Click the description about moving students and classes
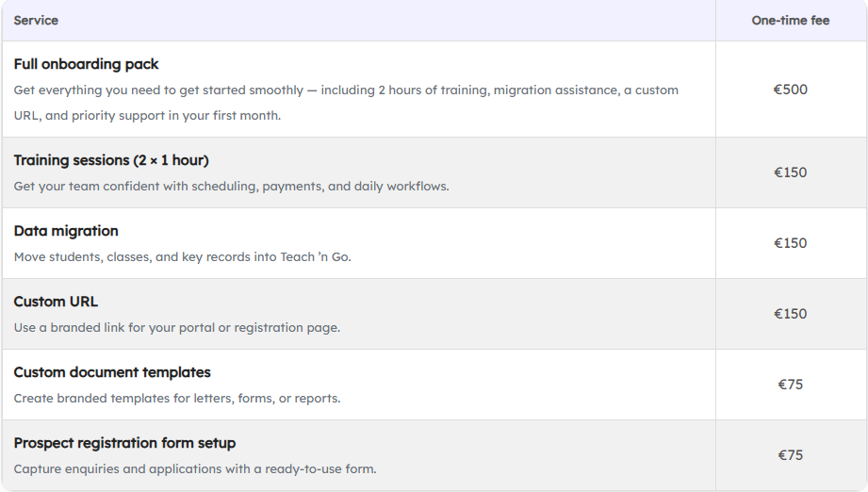This screenshot has height=492, width=868. pos(182,257)
